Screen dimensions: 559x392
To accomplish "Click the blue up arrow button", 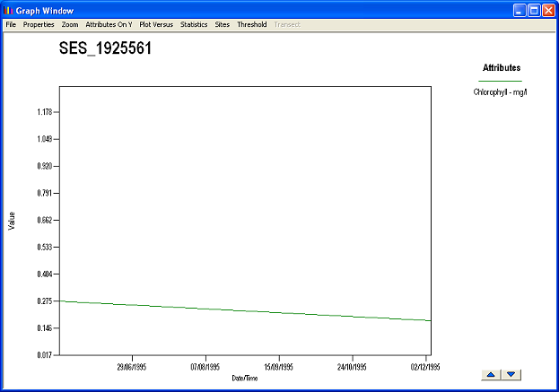I will 491,374.
